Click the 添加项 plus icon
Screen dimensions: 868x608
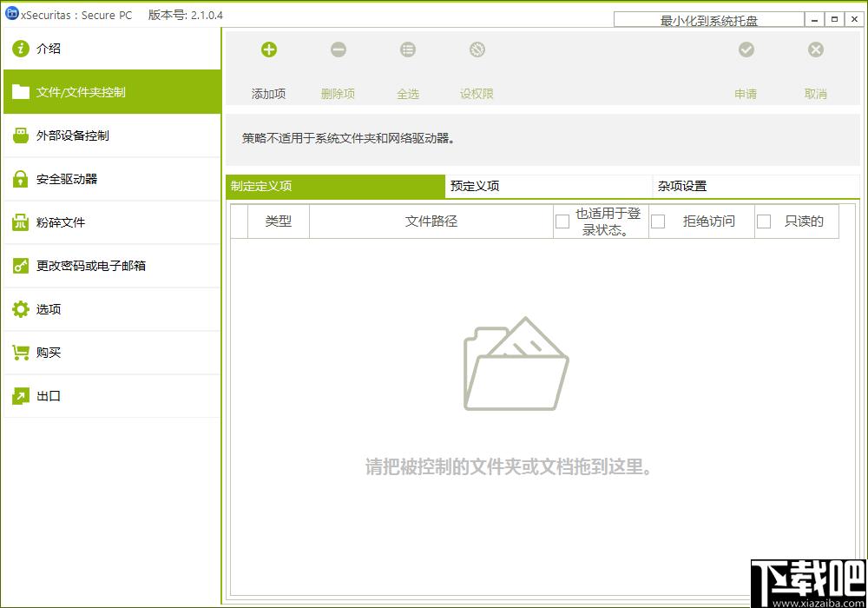pos(269,50)
